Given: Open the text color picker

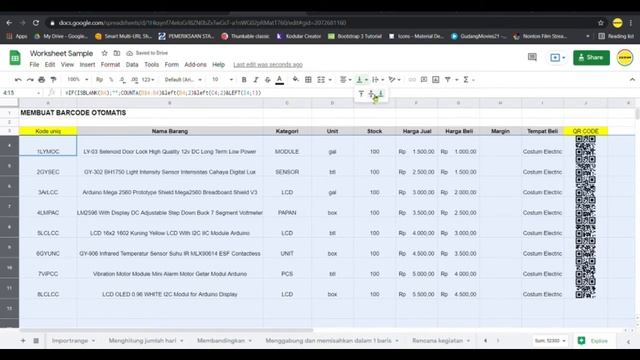Looking at the screenshot, I should click(x=280, y=80).
